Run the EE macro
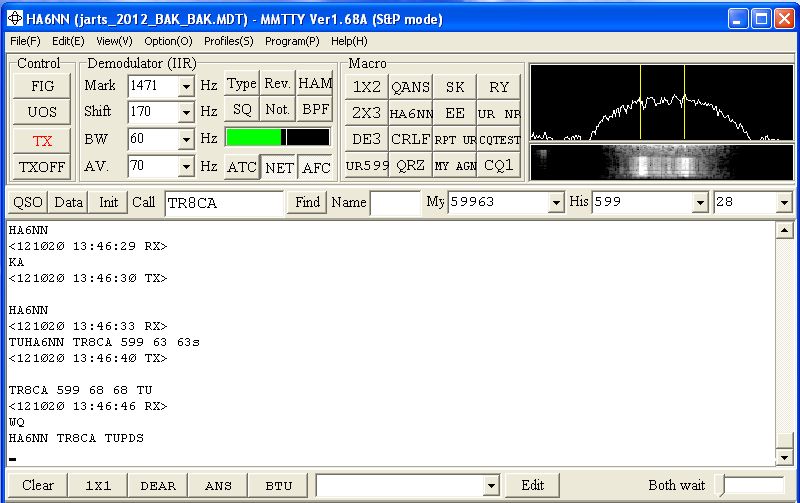 coord(455,113)
